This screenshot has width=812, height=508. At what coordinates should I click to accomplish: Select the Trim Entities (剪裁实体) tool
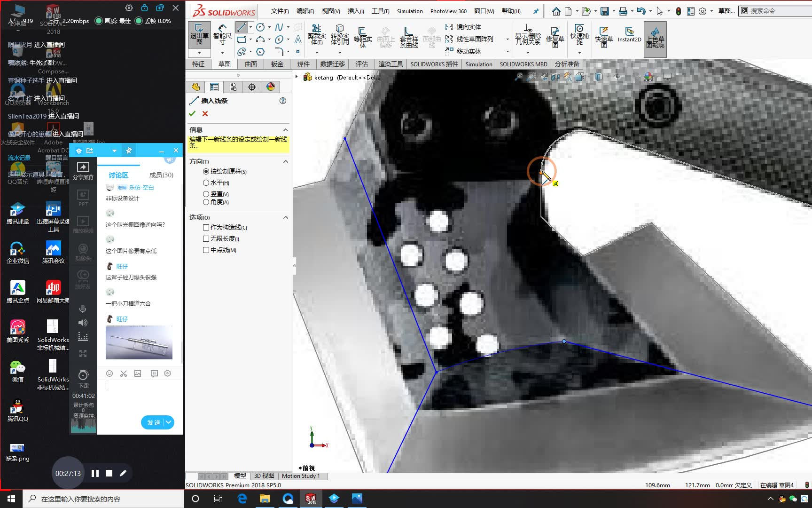pos(317,35)
